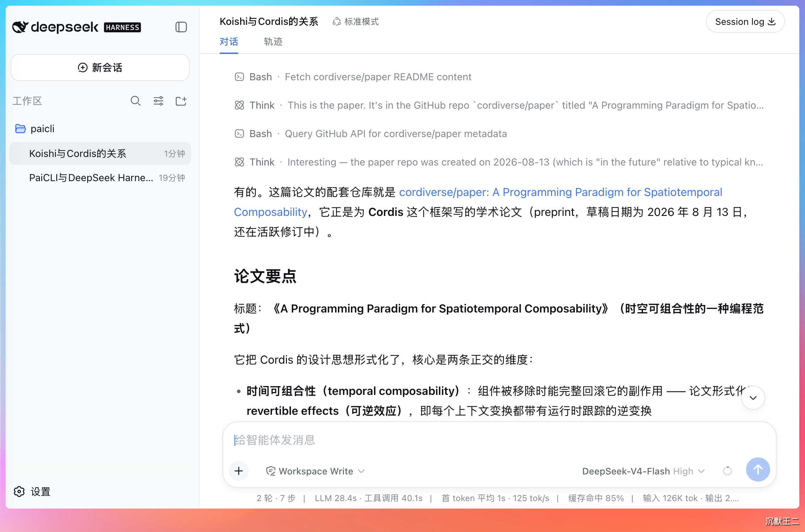Add a new workspace folder icon
The width and height of the screenshot is (805, 532).
coord(181,101)
